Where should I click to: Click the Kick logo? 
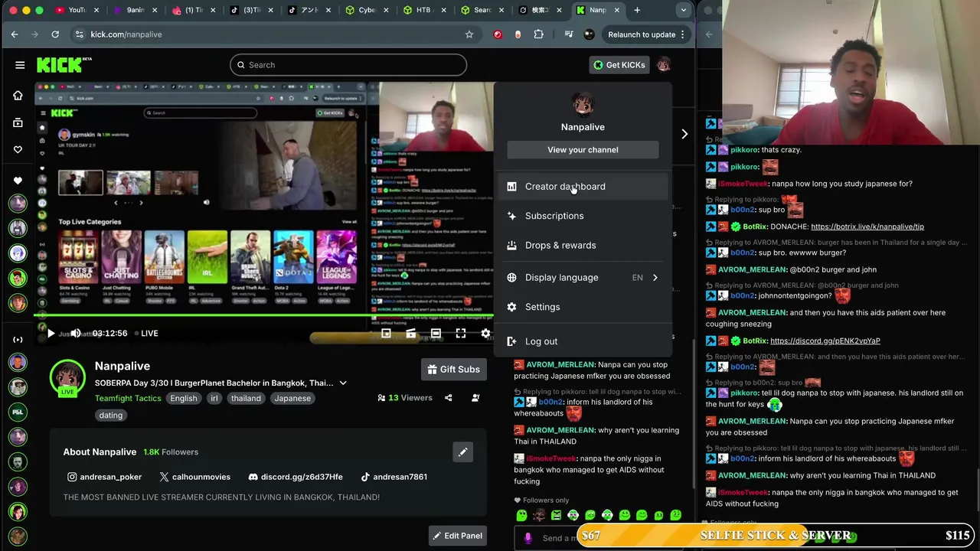click(64, 65)
